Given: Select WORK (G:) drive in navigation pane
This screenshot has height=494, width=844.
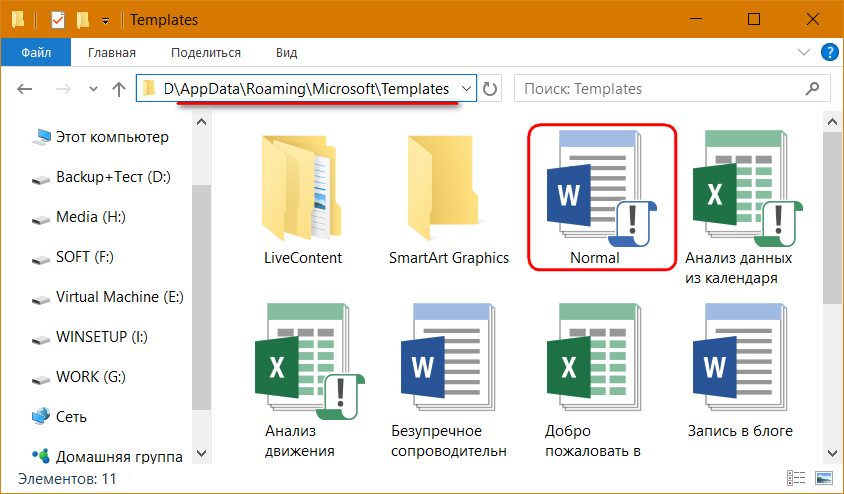Looking at the screenshot, I should point(90,377).
